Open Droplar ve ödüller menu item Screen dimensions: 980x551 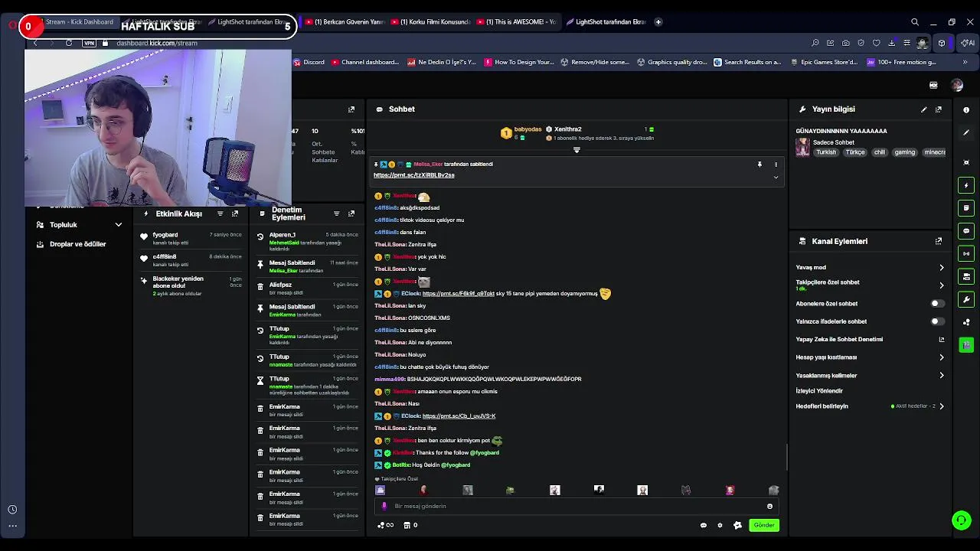pos(77,244)
